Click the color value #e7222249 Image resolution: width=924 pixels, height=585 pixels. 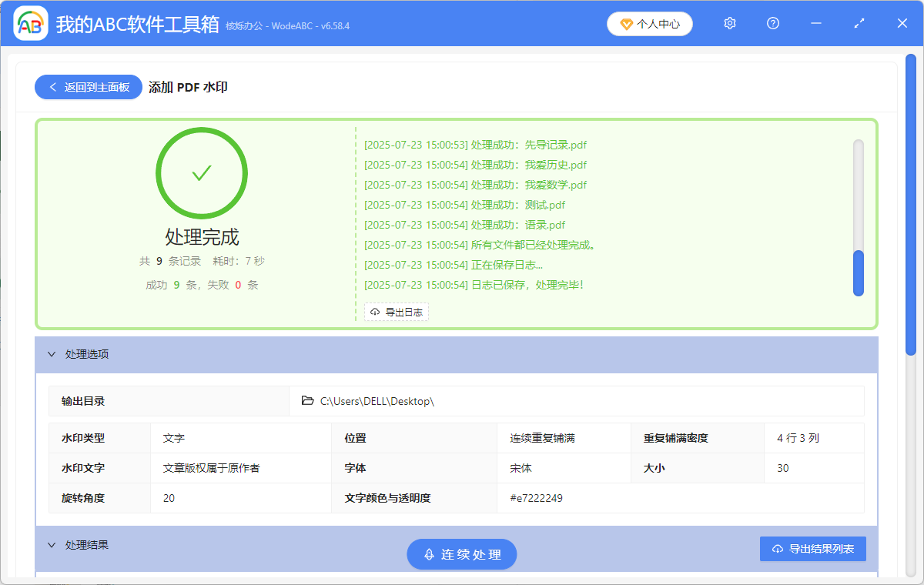pyautogui.click(x=536, y=498)
